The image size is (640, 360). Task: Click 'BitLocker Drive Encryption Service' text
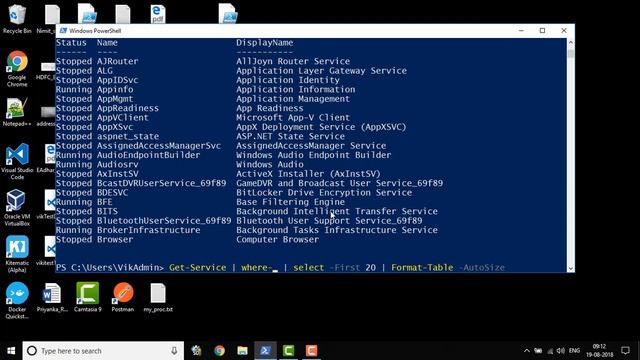click(324, 193)
